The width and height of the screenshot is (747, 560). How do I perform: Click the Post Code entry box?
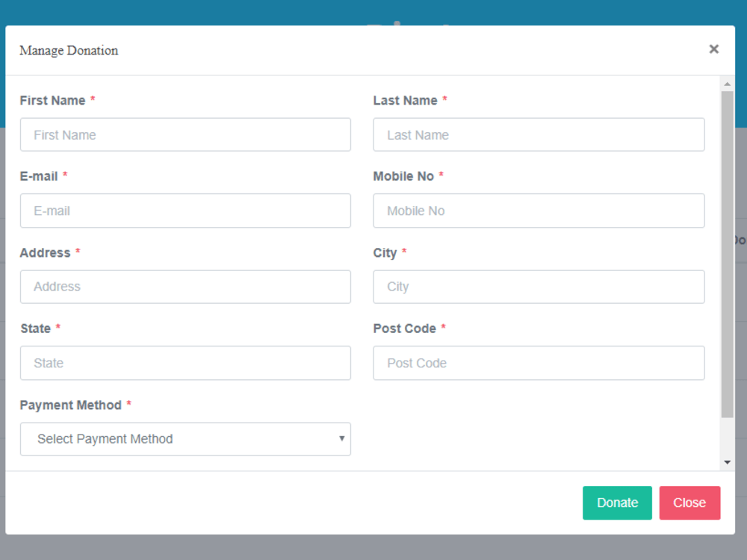point(539,363)
